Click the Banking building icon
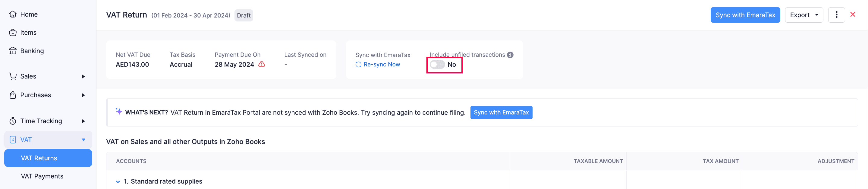Viewport: 868px width, 189px height. [x=13, y=51]
